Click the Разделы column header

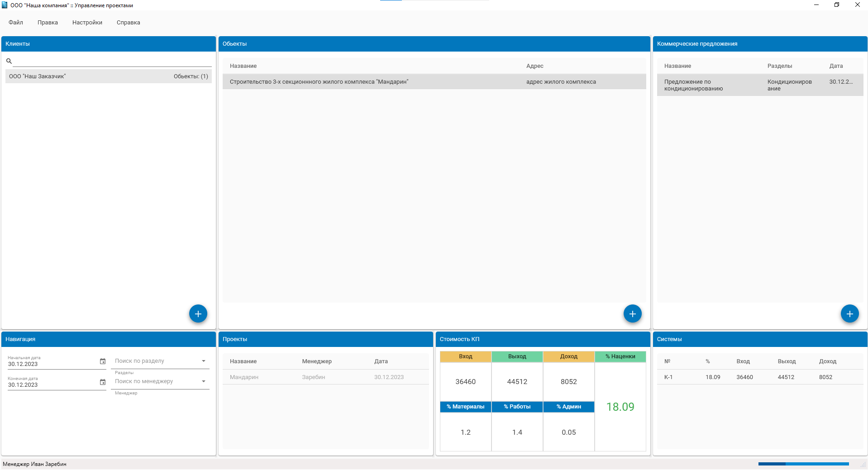click(x=780, y=66)
